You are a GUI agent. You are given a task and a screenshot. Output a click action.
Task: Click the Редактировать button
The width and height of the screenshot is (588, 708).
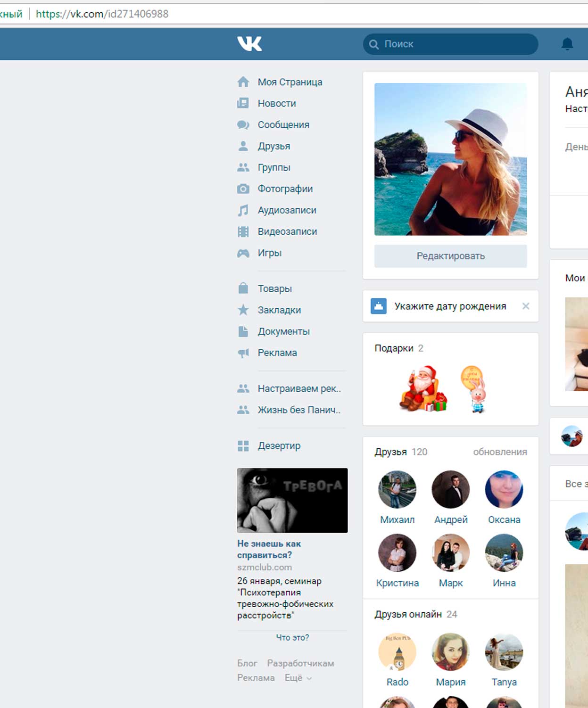point(450,256)
